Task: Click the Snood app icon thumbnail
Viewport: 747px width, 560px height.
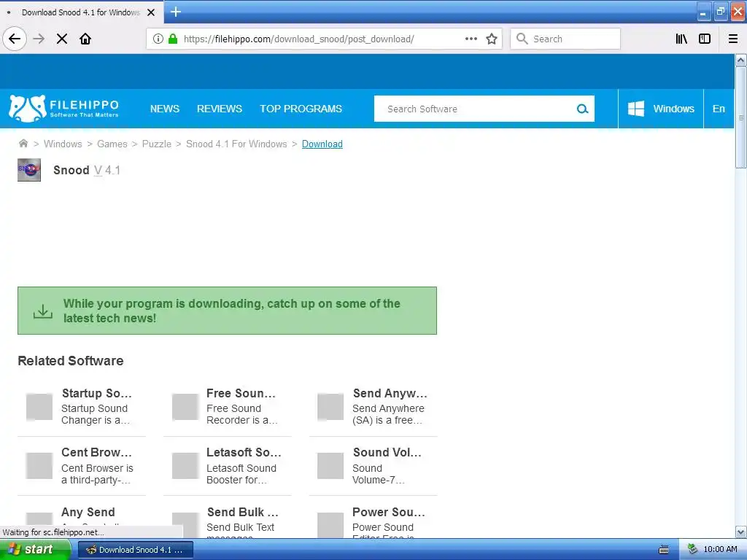Action: [x=29, y=170]
